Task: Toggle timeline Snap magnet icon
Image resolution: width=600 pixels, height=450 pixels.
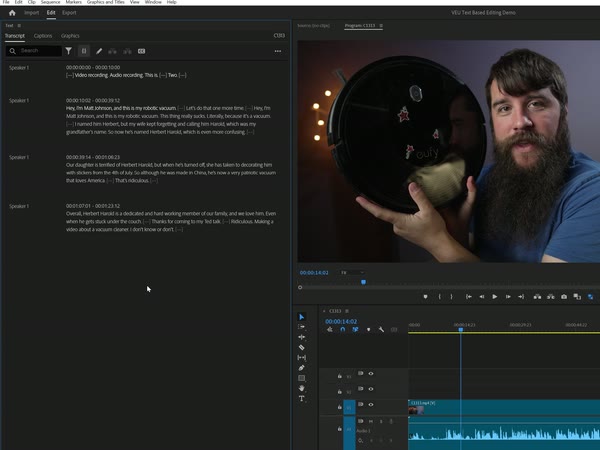Action: click(343, 329)
